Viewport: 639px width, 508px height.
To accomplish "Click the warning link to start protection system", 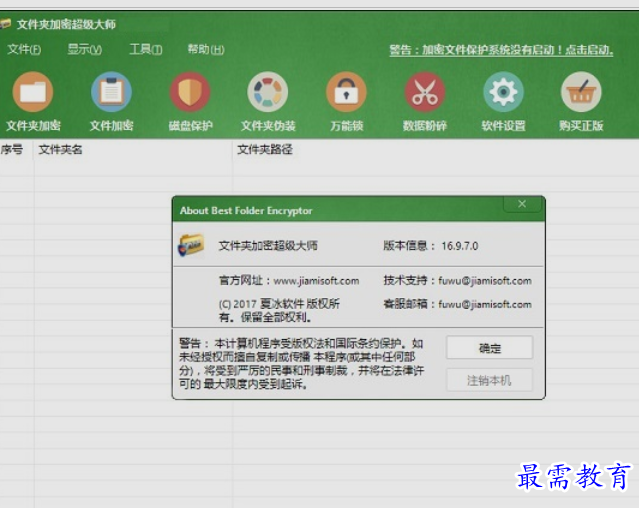I will [501, 51].
